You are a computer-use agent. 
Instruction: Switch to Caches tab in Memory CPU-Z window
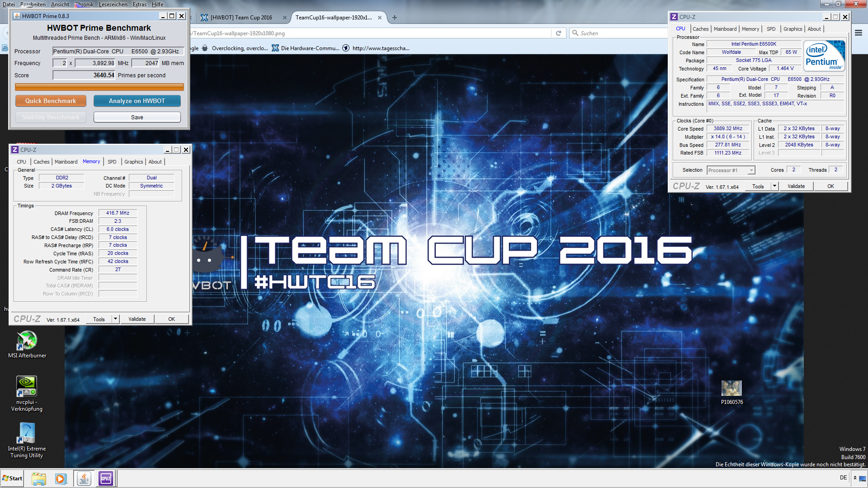coord(42,162)
